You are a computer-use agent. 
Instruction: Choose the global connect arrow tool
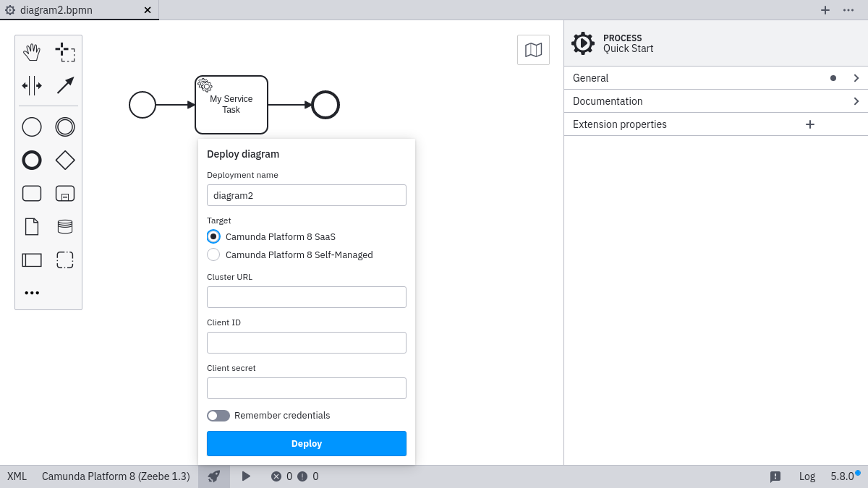65,85
